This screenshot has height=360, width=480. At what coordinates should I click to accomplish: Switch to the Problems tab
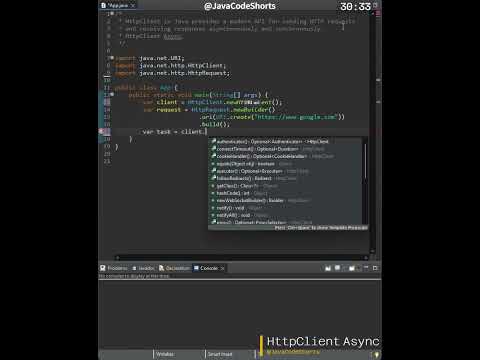(114, 268)
